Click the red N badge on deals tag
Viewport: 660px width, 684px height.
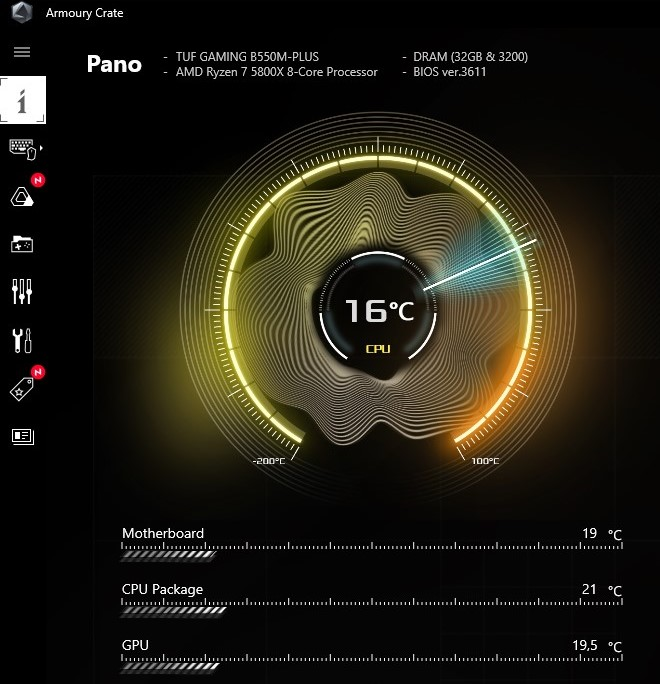38,372
